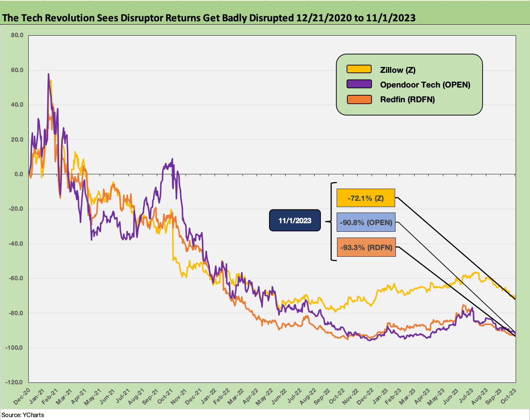Click the chart title about Tech Revolution
The image size is (530, 420).
coord(209,18)
